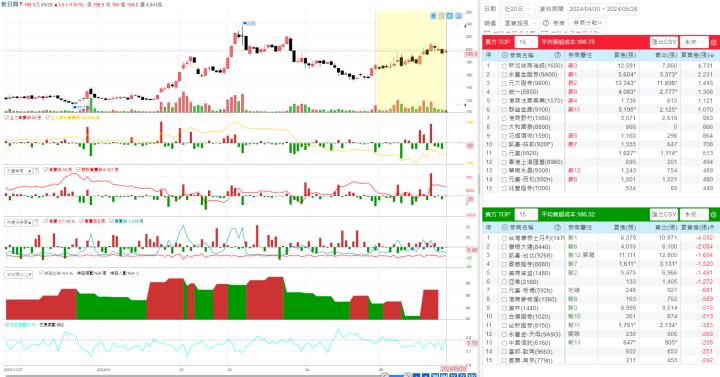Open TOP 15 dropdown in red buyer header
720x377 pixels.
[x=526, y=42]
